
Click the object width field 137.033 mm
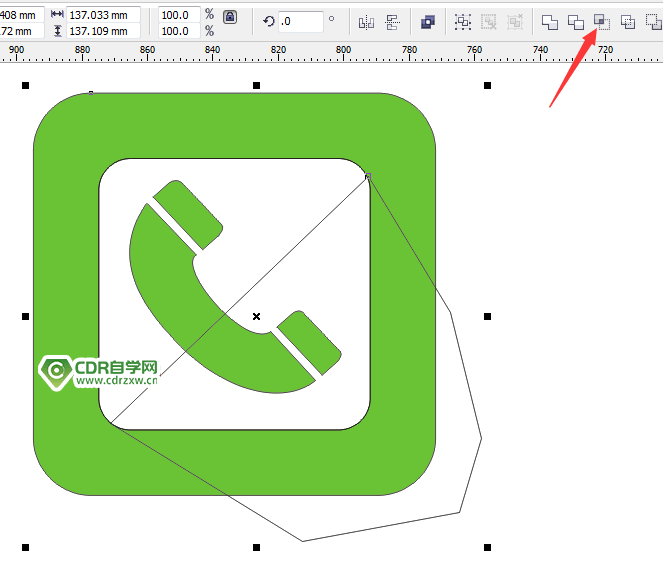coord(104,15)
